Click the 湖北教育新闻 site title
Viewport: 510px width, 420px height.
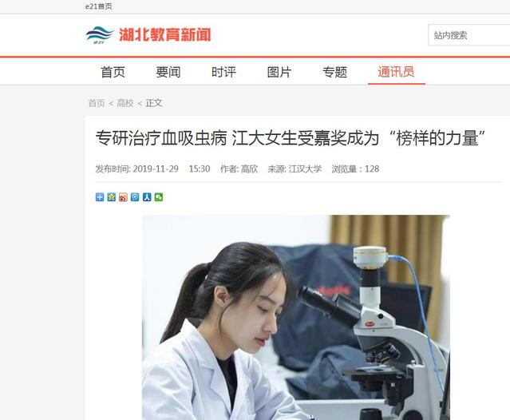165,35
